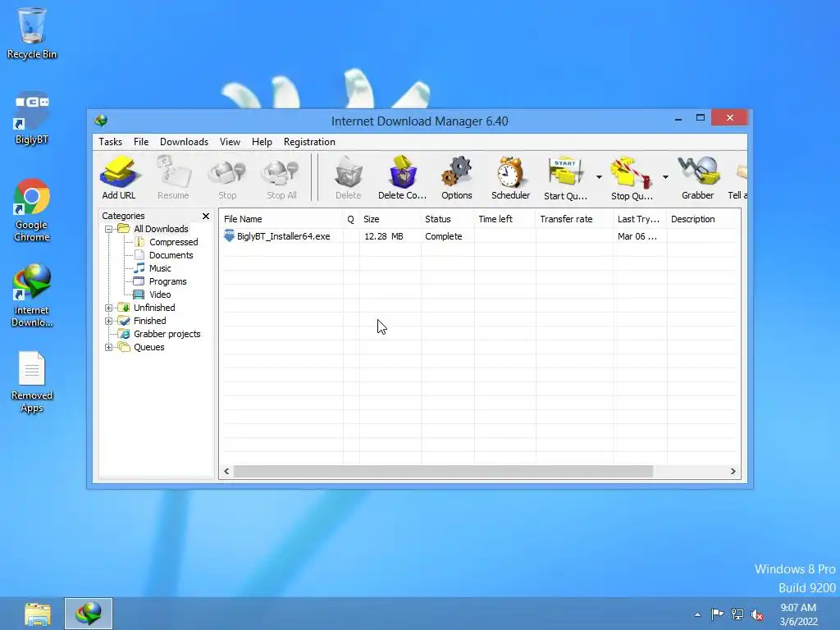The image size is (840, 630).
Task: Select the Video category
Action: click(x=160, y=294)
